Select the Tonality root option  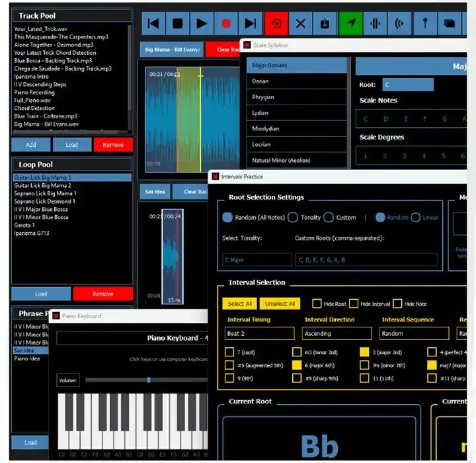293,217
